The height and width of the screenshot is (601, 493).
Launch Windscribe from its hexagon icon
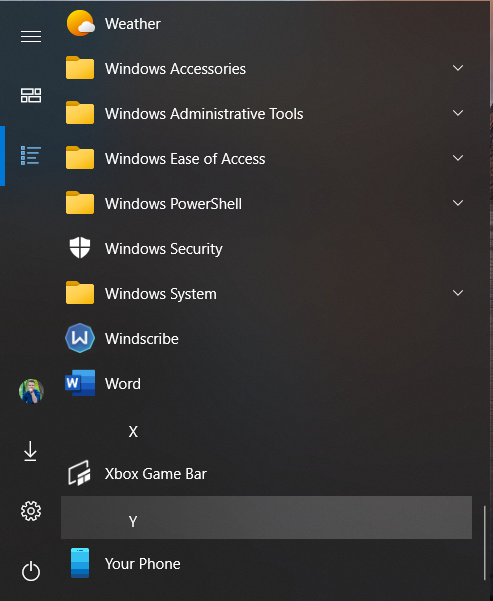tap(80, 338)
